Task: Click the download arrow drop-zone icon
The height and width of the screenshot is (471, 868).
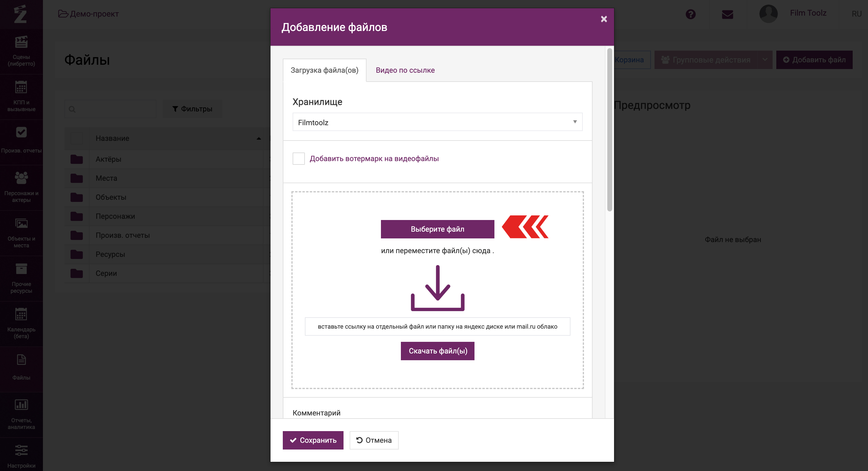Action: (x=437, y=288)
